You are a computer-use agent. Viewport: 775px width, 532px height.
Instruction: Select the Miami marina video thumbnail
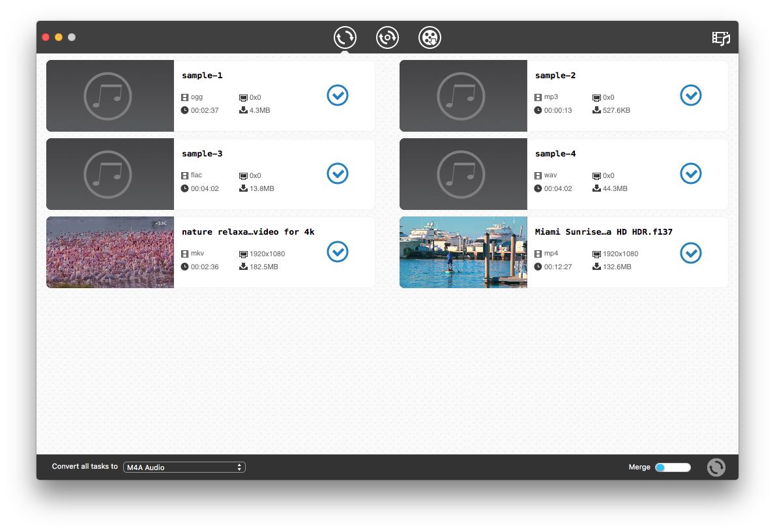coord(463,252)
